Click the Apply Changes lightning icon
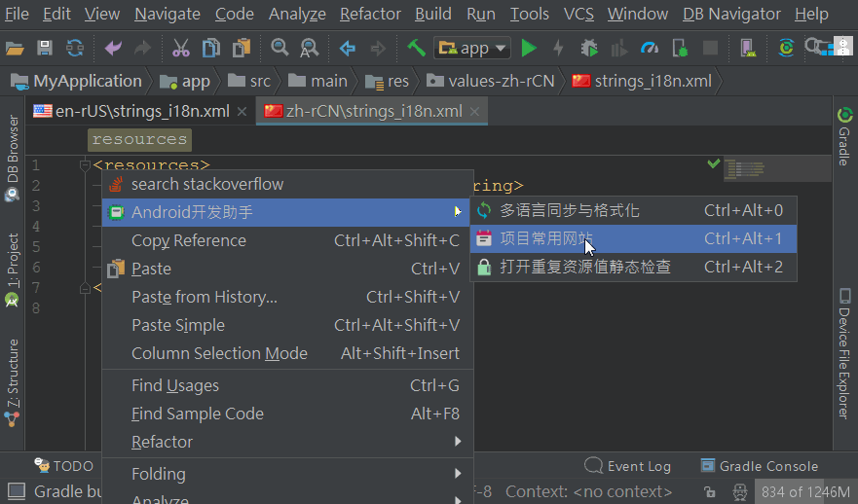 click(x=559, y=49)
